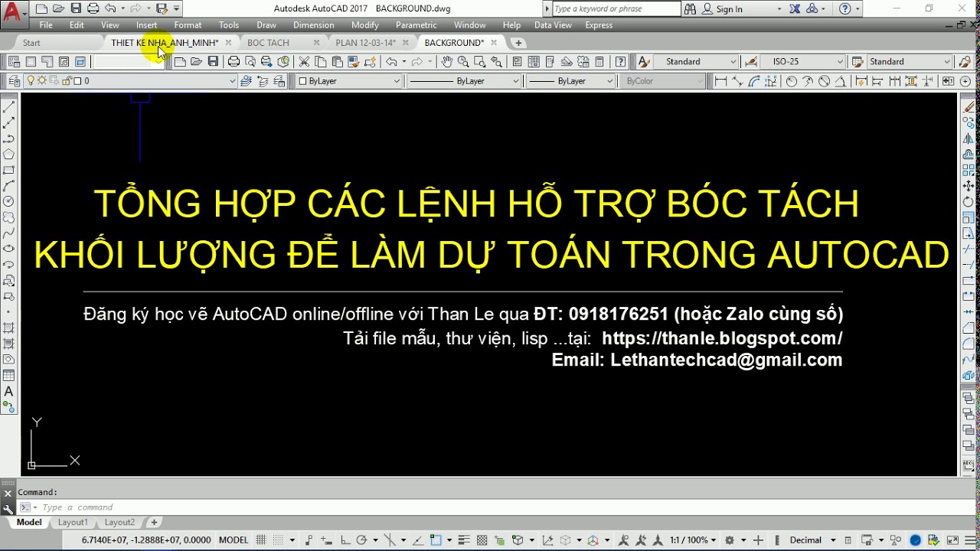Toggle MODEL space button in status bar
Viewport: 980px width, 551px height.
(x=234, y=540)
